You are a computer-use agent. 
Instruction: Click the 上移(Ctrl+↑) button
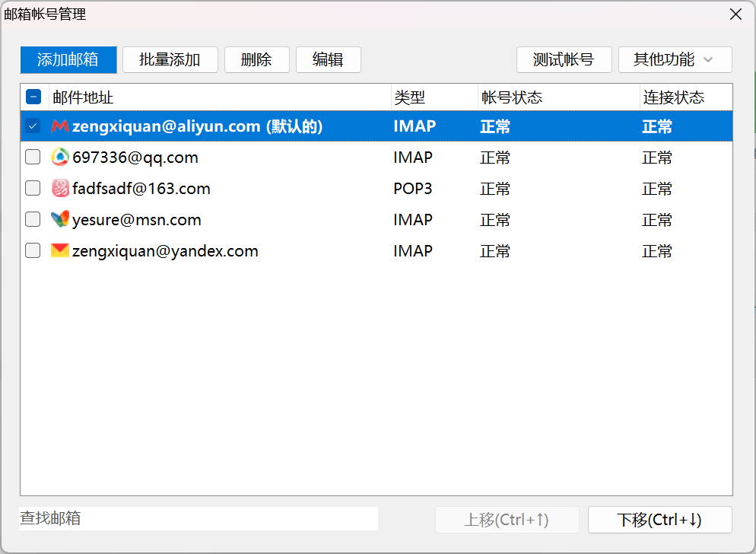click(507, 520)
